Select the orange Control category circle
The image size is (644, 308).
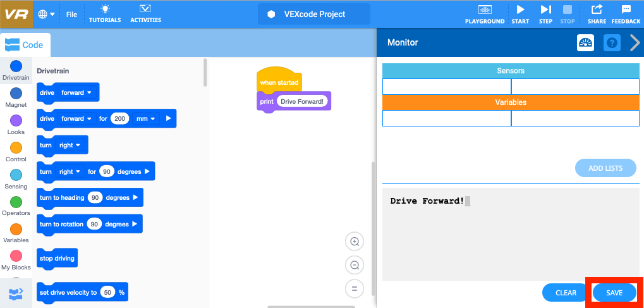pos(16,148)
